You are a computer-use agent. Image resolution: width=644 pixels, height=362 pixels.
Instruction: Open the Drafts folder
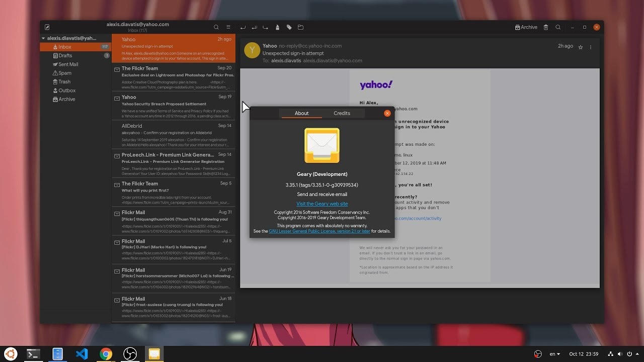(75, 55)
